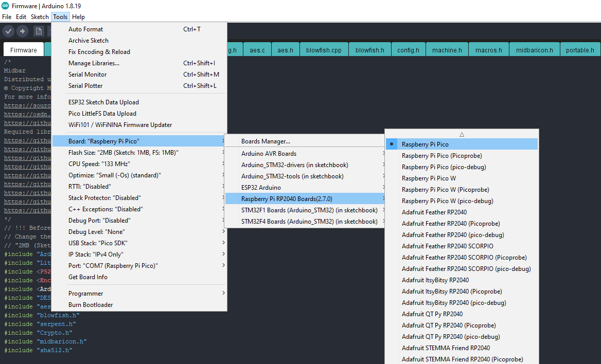Image resolution: width=601 pixels, height=364 pixels.
Task: Click the Arduino logo in title bar
Action: [x=5, y=6]
